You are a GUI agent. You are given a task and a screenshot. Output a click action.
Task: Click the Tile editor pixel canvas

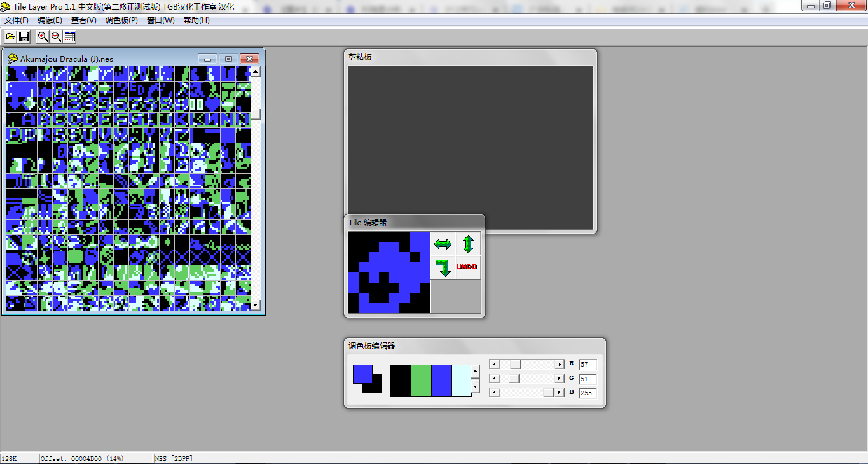(389, 272)
